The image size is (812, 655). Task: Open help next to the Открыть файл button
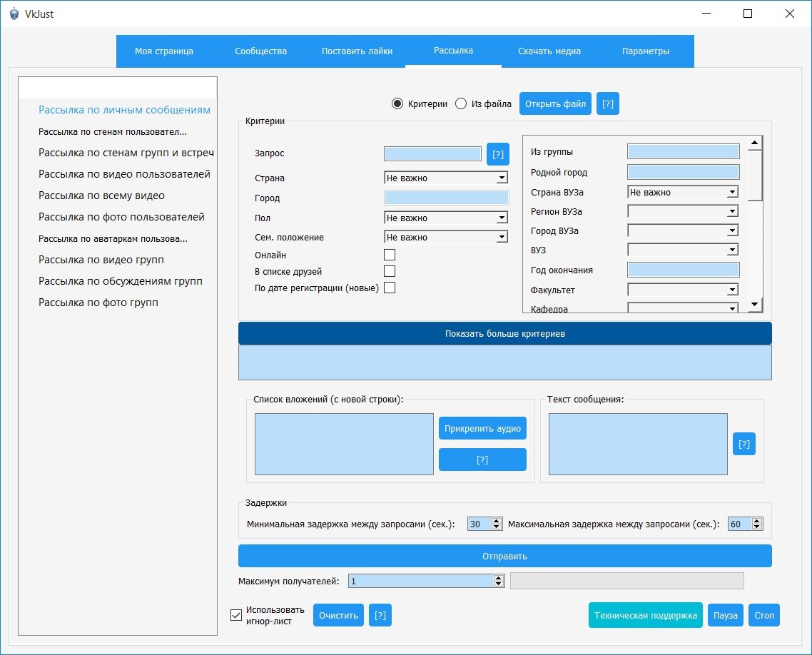[x=607, y=103]
